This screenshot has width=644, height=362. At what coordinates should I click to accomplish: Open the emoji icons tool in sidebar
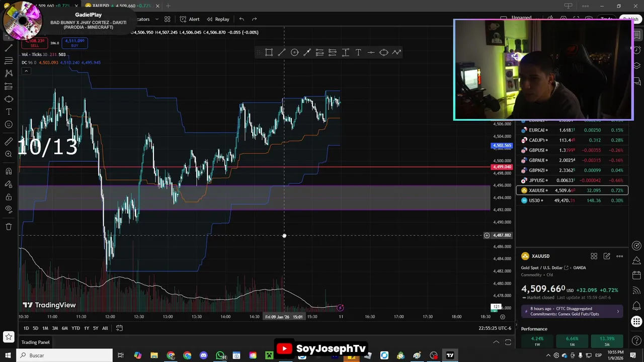pyautogui.click(x=9, y=124)
